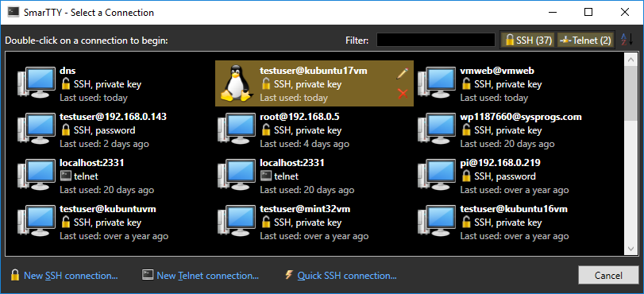Edit testuser@kubuntu17vm with pencil icon

[x=403, y=74]
